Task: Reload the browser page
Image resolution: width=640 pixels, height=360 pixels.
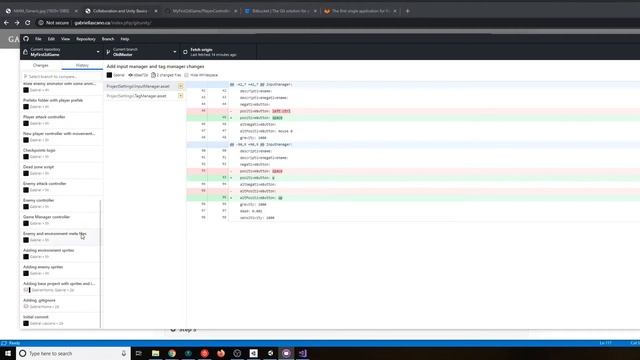Action: (x=28, y=23)
